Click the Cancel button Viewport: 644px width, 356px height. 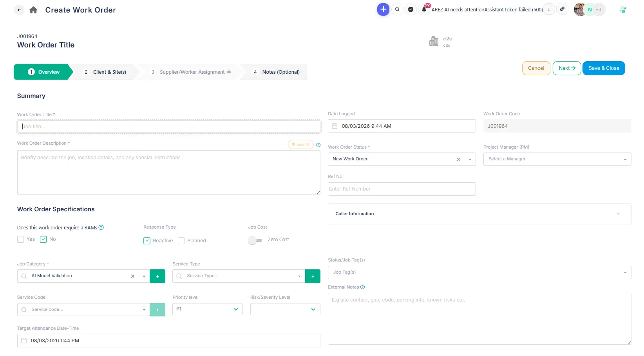tap(536, 68)
